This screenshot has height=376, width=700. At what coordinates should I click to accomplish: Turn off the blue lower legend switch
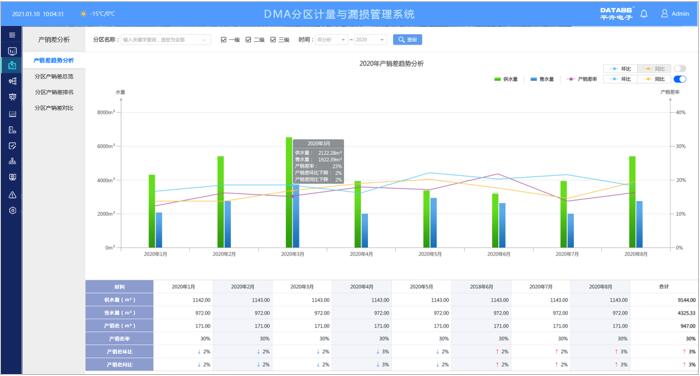(x=679, y=79)
